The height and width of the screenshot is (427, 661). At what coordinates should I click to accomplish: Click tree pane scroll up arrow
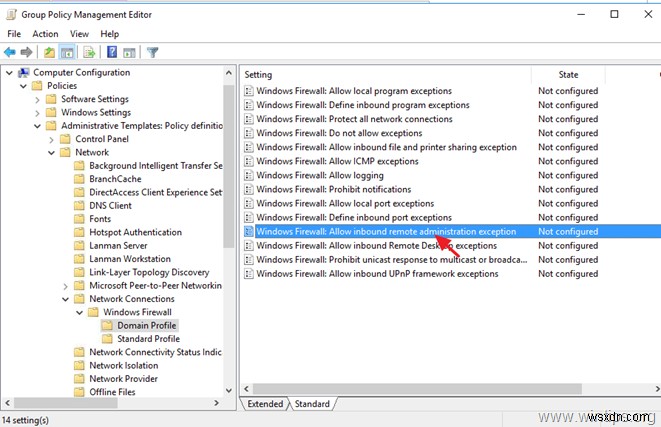[x=229, y=73]
